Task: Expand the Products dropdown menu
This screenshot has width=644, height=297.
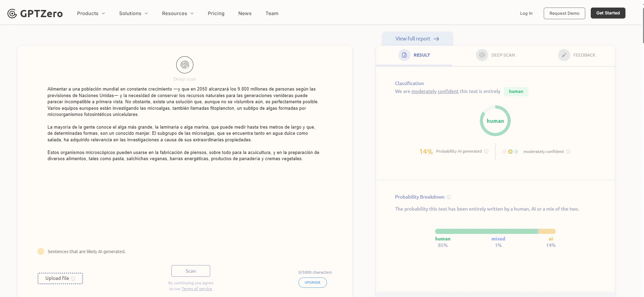Action: (91, 13)
